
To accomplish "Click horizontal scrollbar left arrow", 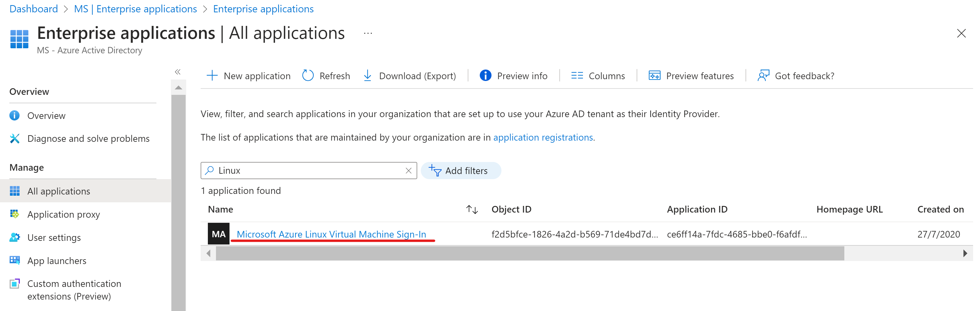I will pos(208,253).
